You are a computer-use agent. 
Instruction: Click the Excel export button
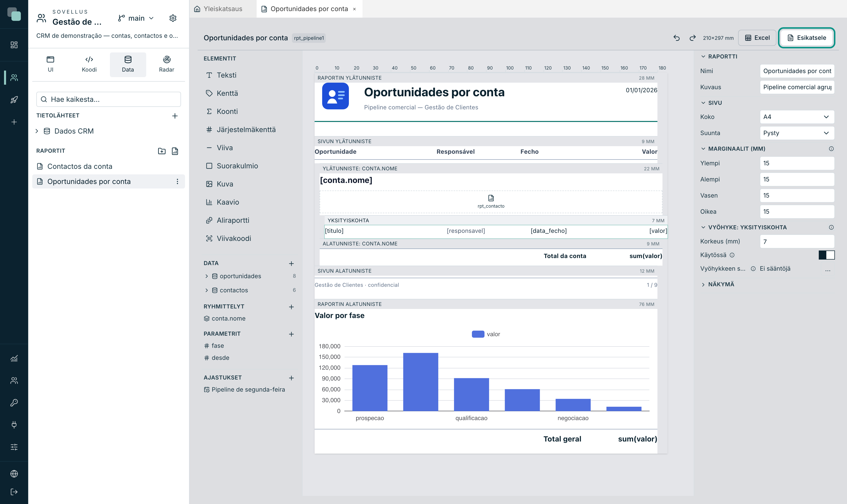coord(757,38)
